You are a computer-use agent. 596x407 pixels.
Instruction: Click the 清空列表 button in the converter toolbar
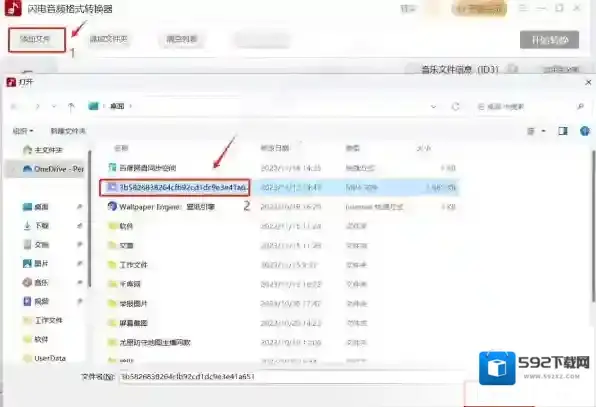pyautogui.click(x=182, y=39)
